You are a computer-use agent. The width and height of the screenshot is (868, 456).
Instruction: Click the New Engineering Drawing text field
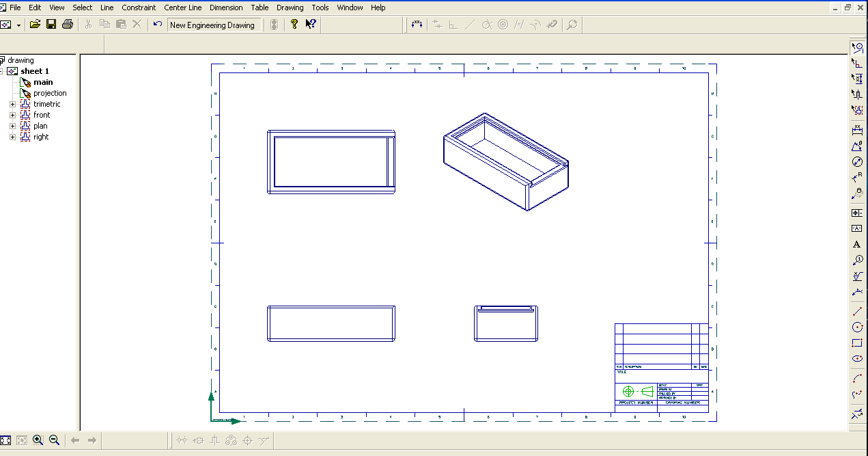pos(214,25)
